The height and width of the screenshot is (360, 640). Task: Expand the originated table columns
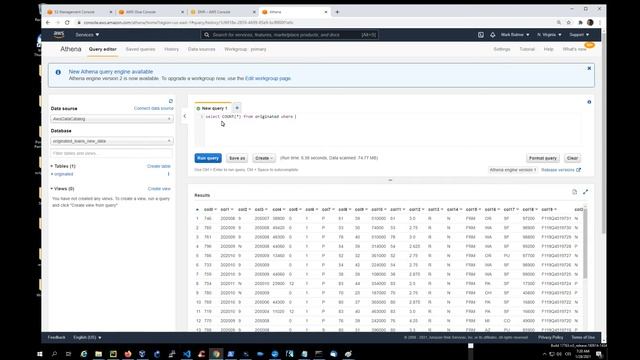[52, 174]
